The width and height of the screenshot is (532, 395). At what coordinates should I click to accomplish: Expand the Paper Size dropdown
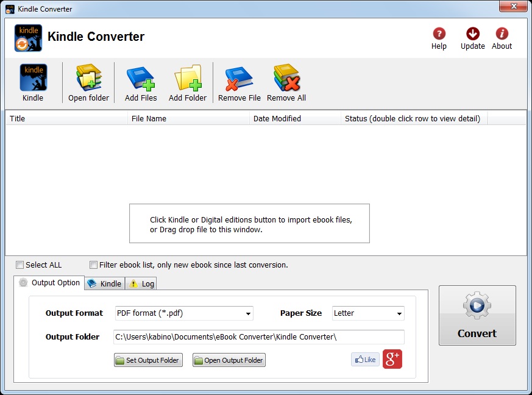point(399,313)
